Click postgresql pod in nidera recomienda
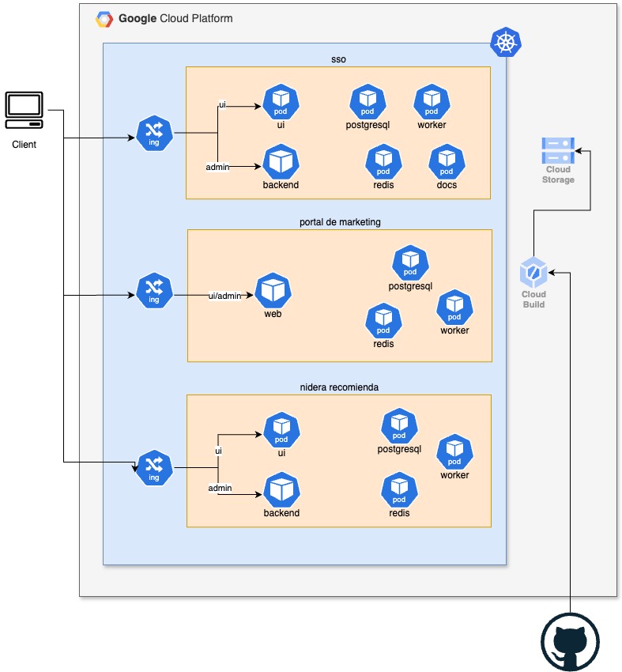 coord(399,426)
